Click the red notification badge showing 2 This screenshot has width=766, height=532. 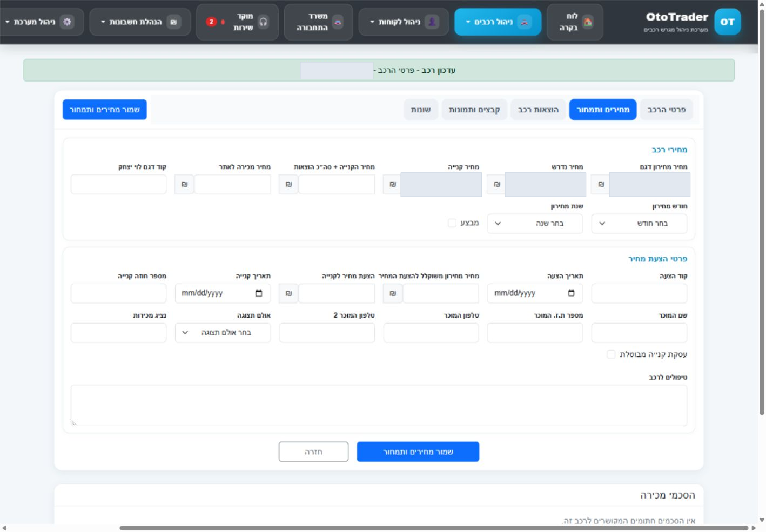pos(211,22)
